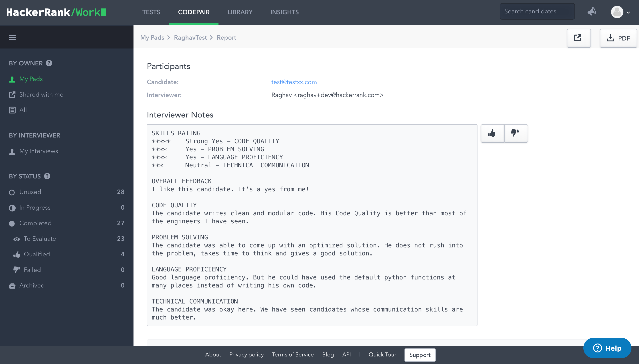Open the Privacy policy link
This screenshot has width=639, height=364.
point(246,354)
